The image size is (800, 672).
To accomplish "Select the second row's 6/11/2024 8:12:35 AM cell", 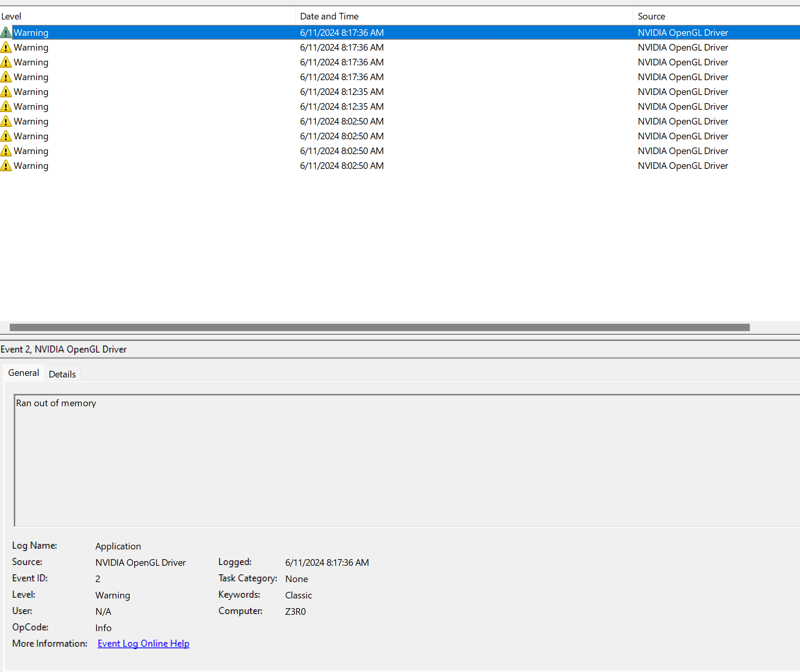I will [342, 107].
